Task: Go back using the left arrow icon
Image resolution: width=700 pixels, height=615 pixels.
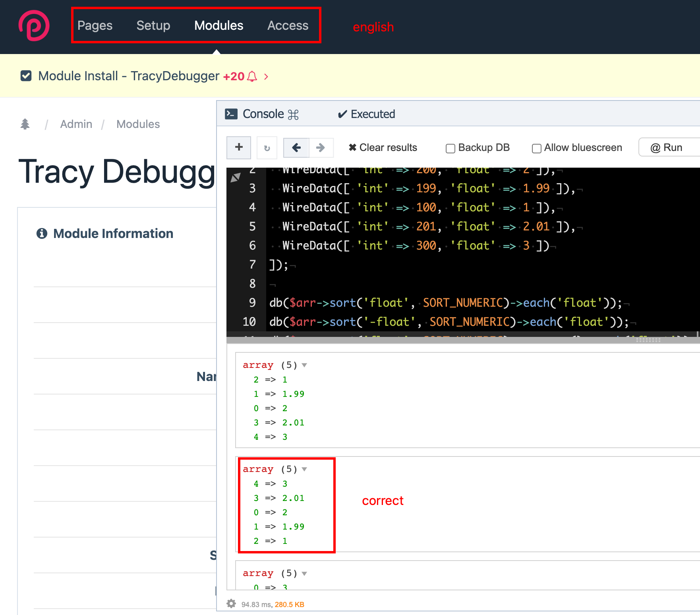Action: (296, 147)
